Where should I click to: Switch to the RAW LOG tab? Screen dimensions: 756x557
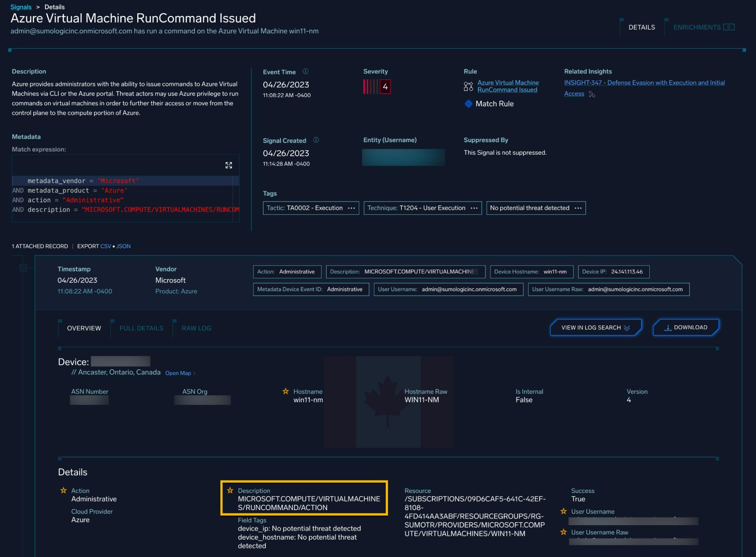point(196,328)
